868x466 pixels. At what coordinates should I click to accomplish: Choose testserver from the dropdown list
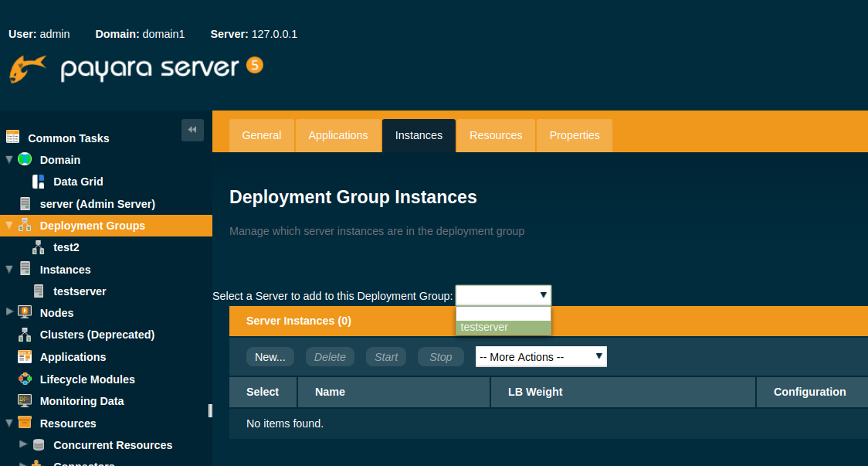503,328
